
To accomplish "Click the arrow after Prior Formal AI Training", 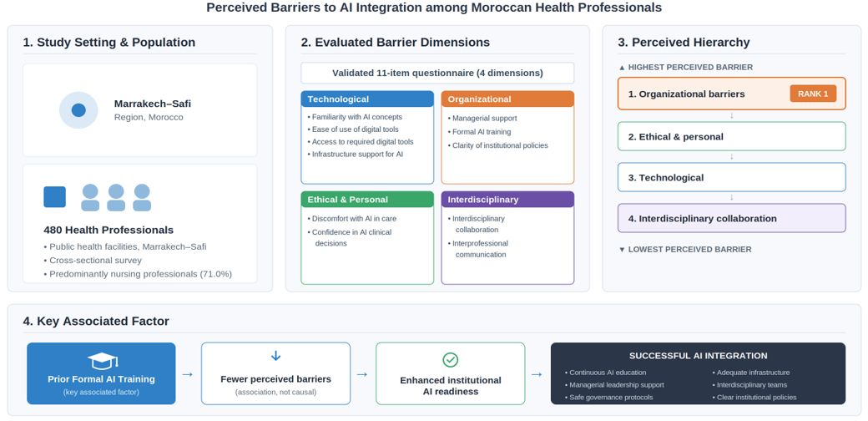I will pos(188,374).
